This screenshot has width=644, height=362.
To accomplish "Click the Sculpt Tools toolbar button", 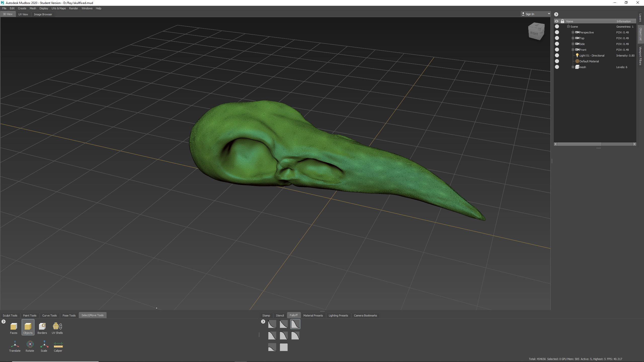I will click(10, 315).
